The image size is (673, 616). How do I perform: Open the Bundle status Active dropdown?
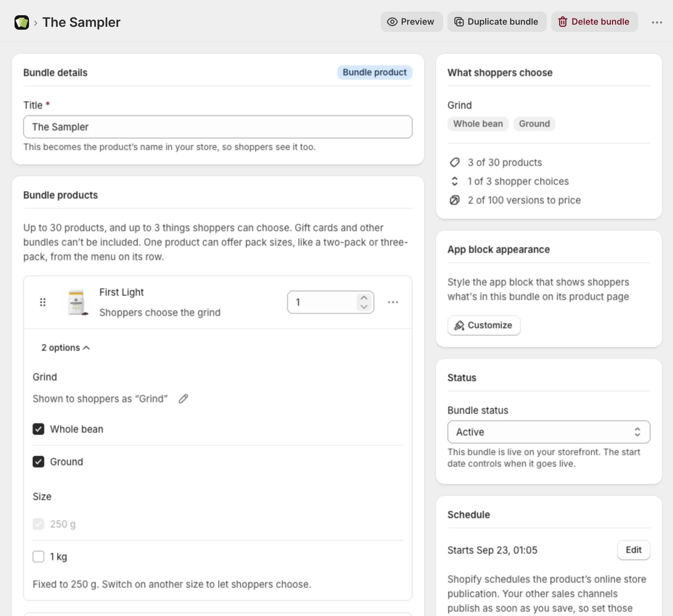point(549,432)
